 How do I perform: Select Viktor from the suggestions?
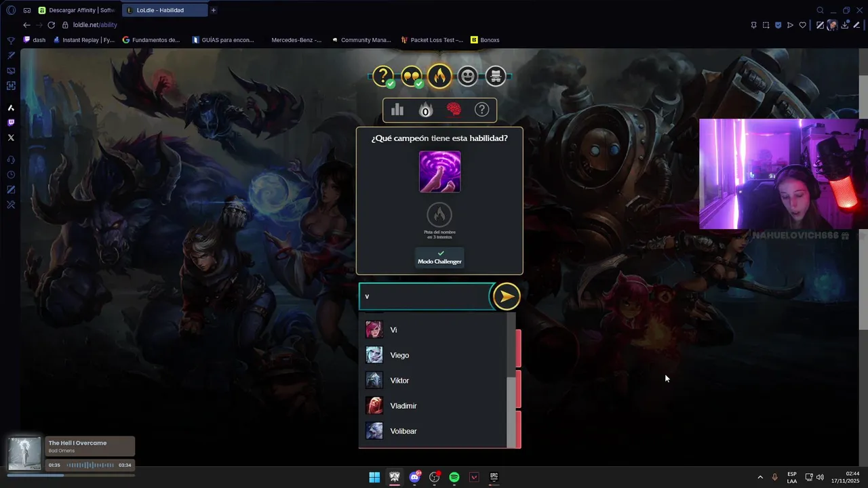[433, 380]
